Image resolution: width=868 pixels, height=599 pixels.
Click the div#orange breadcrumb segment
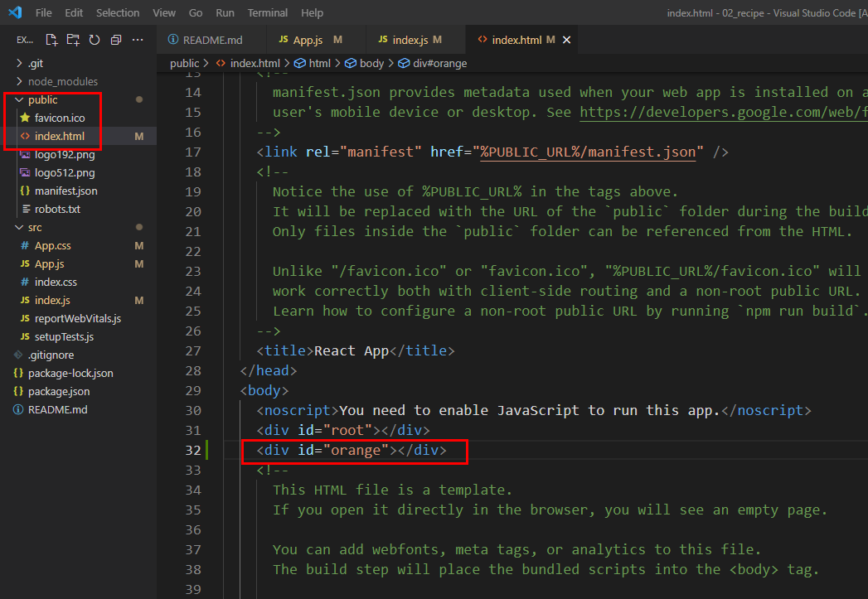[x=432, y=64]
